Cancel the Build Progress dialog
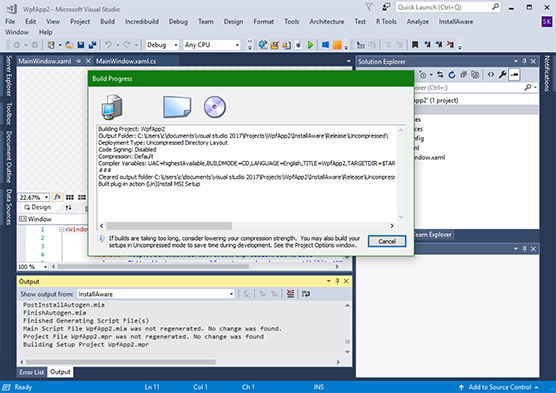Image resolution: width=556 pixels, height=393 pixels. [387, 242]
